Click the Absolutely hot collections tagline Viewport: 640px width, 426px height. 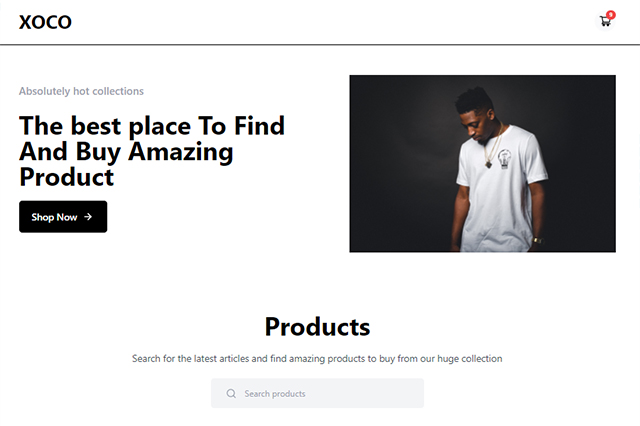[x=81, y=91]
